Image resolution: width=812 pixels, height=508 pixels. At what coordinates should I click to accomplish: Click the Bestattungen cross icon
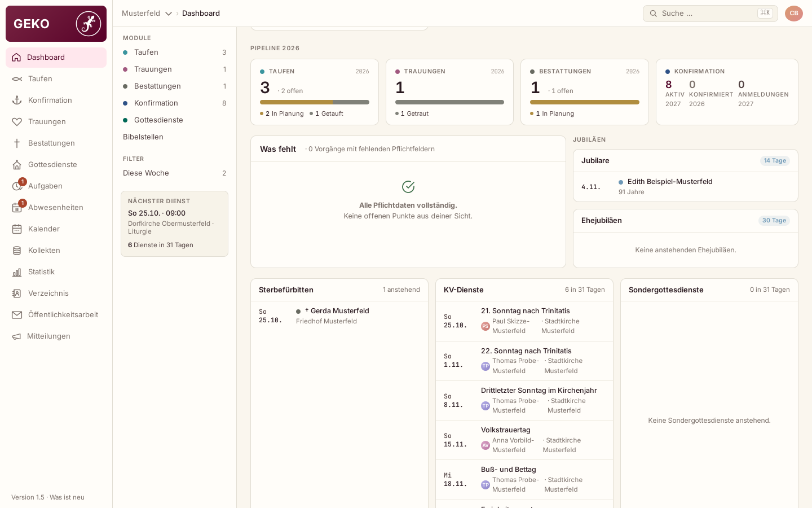17,143
